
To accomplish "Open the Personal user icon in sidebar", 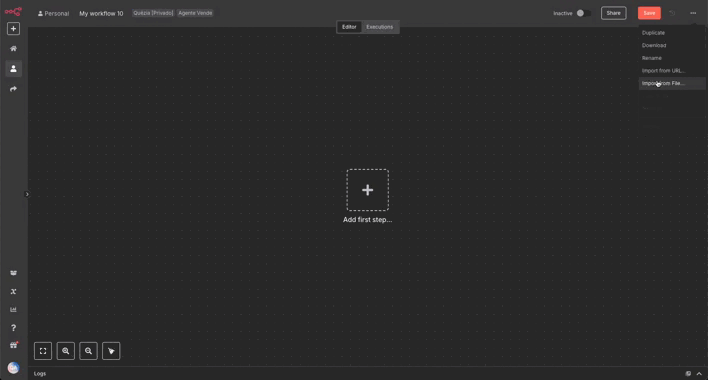I will (13, 69).
